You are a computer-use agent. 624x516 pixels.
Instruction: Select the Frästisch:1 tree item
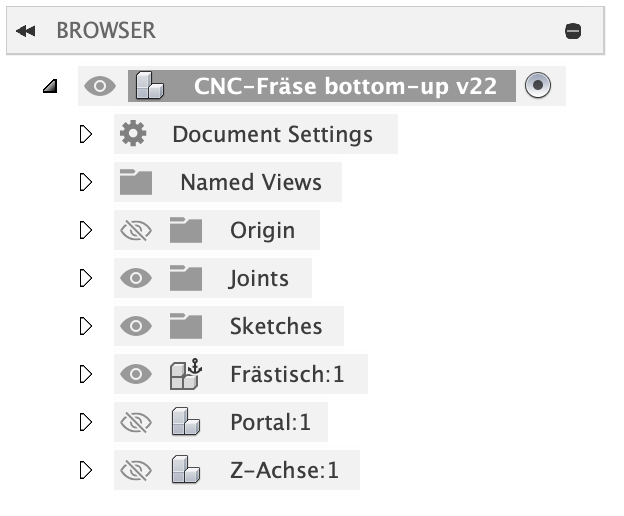286,374
